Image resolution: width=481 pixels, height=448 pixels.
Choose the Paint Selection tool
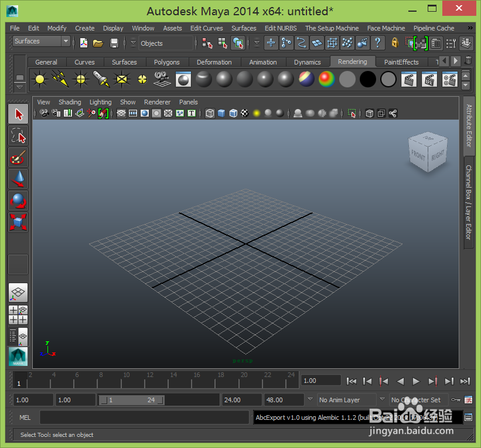[x=18, y=157]
